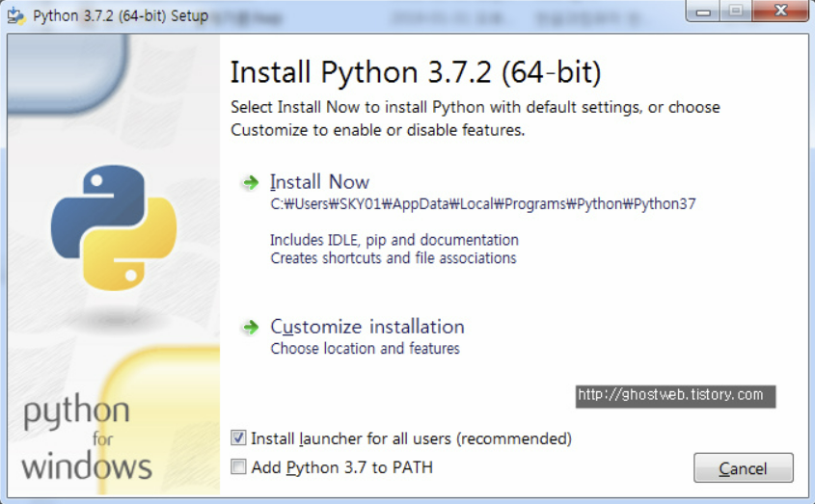Screen dimensions: 815x504
Task: Click the Install Now green arrow icon
Action: pos(251,182)
